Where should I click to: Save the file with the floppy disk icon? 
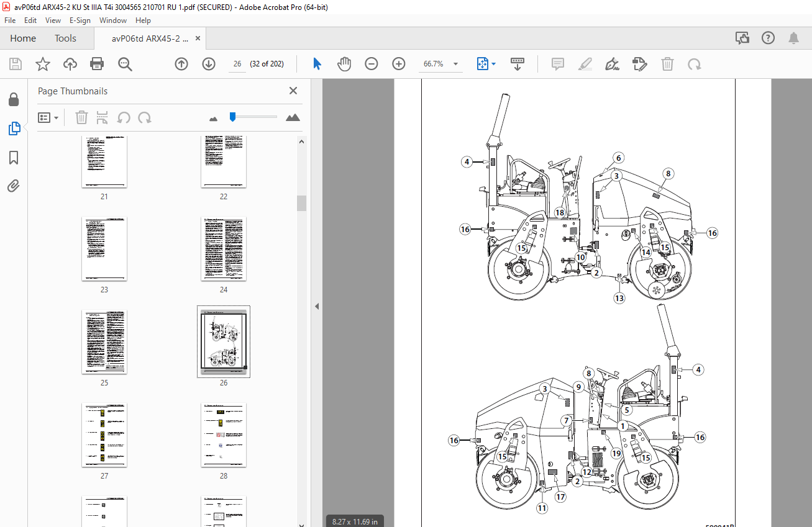tap(16, 64)
